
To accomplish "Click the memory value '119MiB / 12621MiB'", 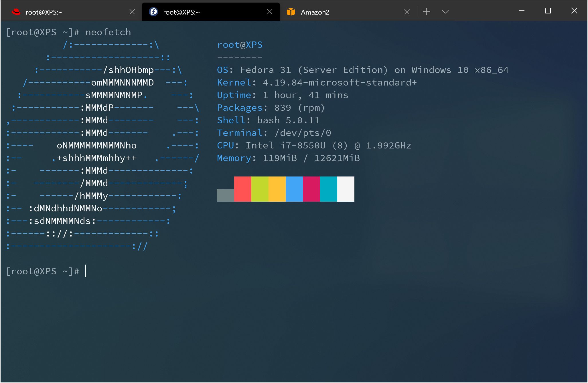I will [311, 158].
